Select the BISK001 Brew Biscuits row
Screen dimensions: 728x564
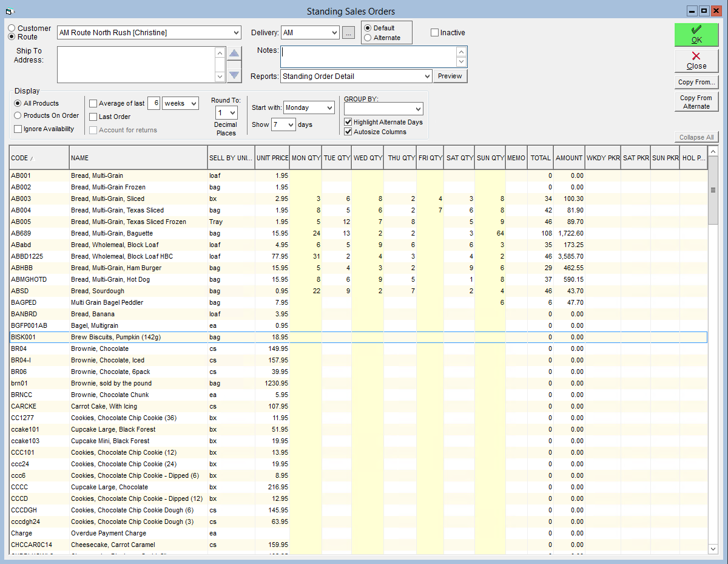(x=359, y=337)
